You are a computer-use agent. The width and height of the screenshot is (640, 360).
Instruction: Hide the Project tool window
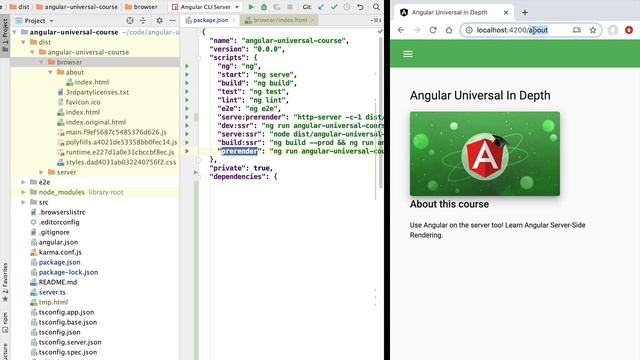point(172,20)
